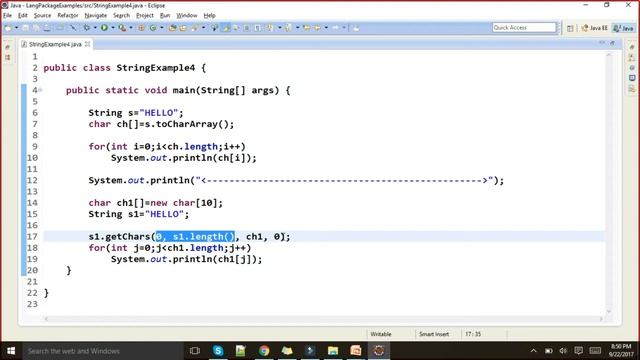Click the Writable status field
640x360 pixels.
click(x=381, y=334)
